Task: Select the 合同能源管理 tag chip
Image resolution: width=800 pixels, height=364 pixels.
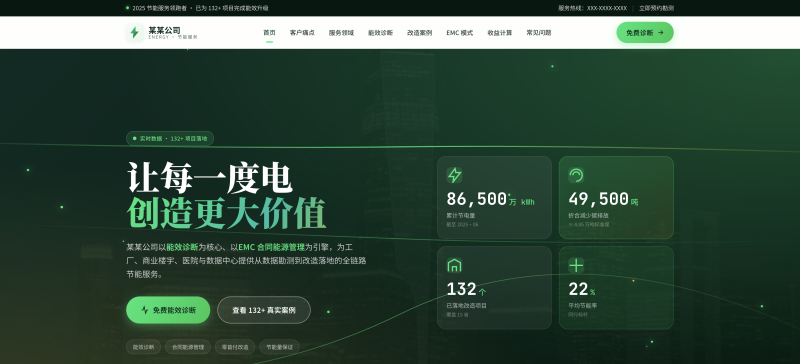Action: tap(188, 347)
